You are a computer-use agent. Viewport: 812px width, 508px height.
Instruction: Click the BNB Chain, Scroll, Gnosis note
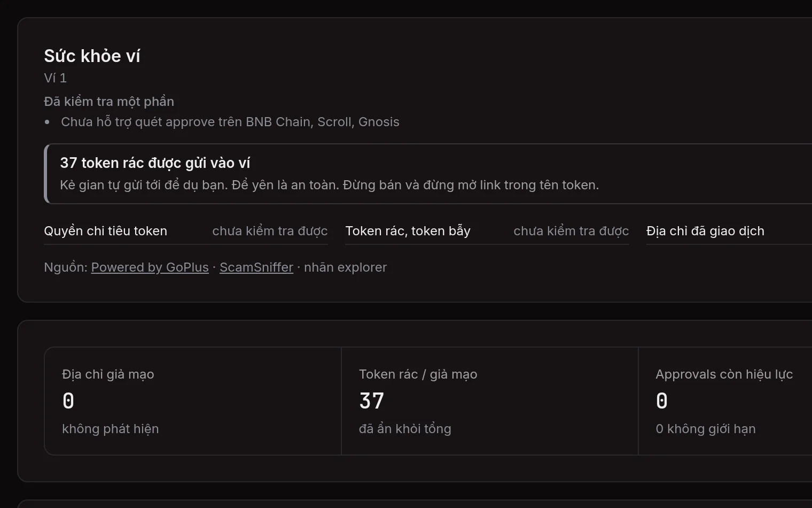230,122
